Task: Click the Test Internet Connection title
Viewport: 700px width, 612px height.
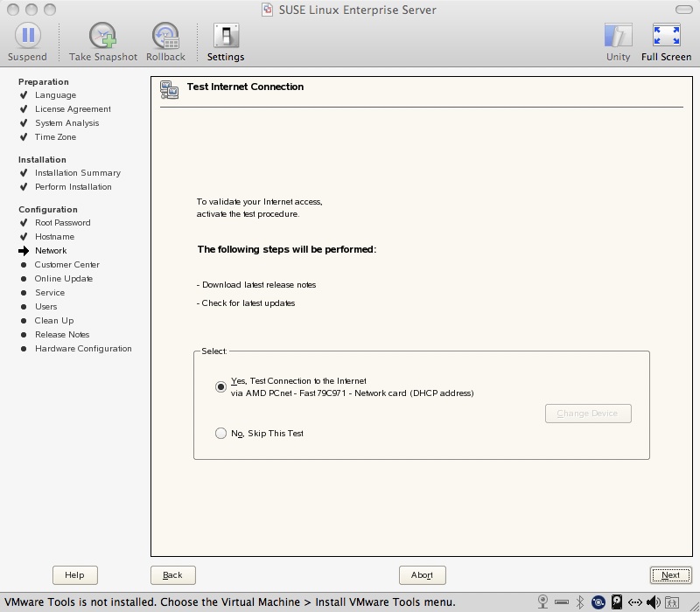Action: click(x=245, y=87)
